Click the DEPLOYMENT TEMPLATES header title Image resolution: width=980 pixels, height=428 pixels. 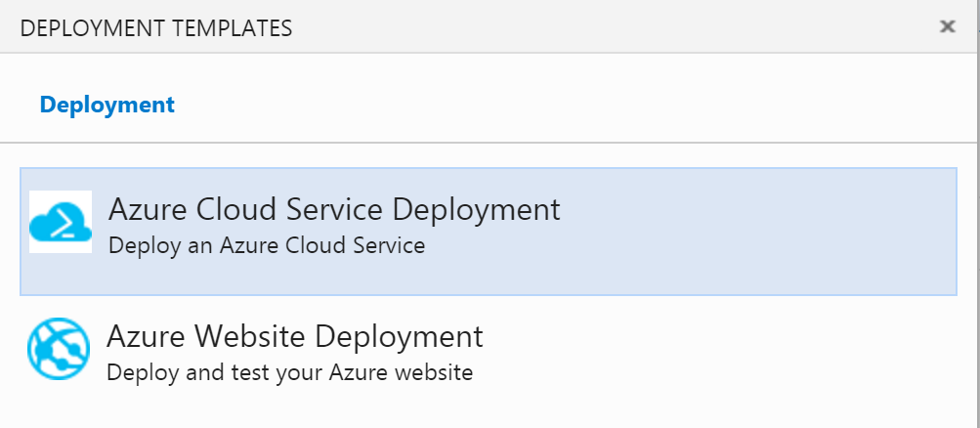coord(156,28)
